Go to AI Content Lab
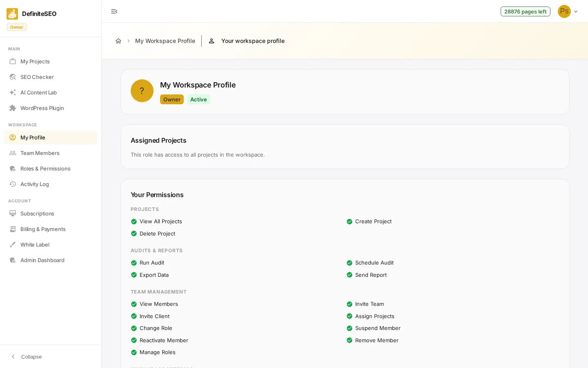Viewport: 588px width, 368px height. pos(51,92)
